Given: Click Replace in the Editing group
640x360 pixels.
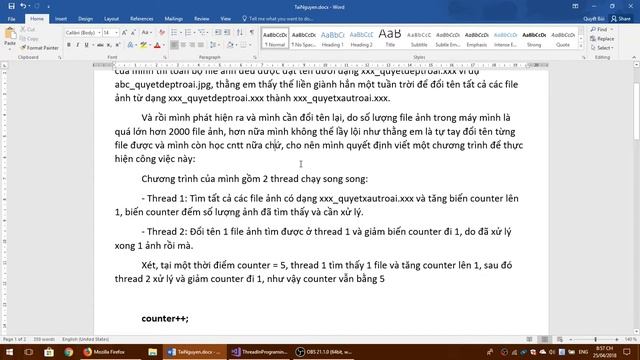Looking at the screenshot, I should coord(602,39).
